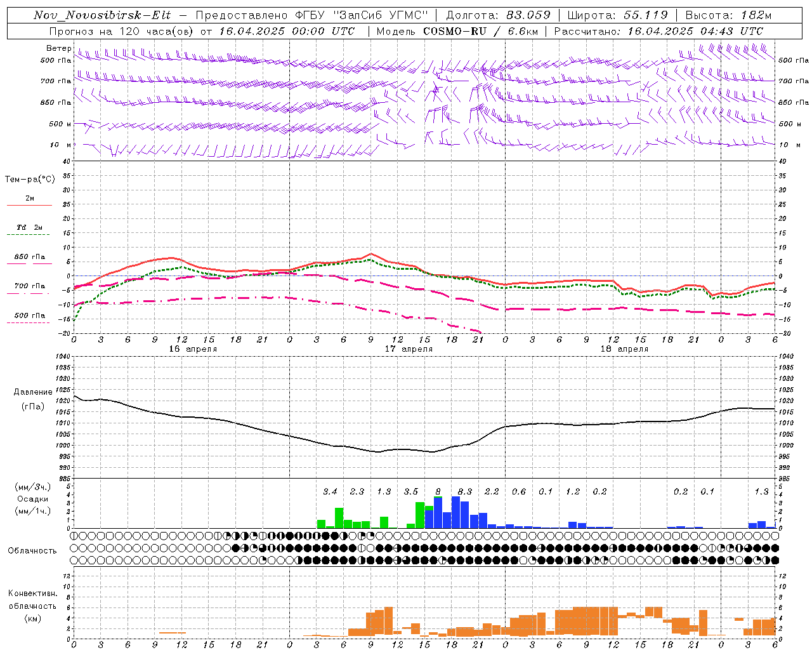Click the 2м solid line legend sample
The image size is (812, 650).
pyautogui.click(x=29, y=205)
